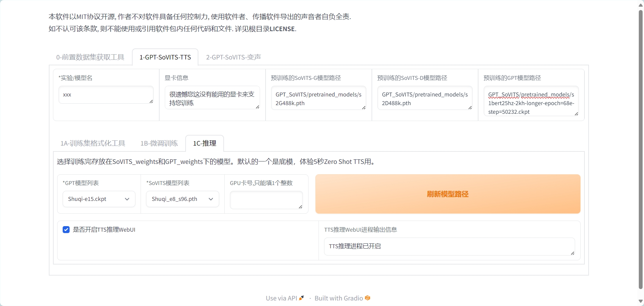Click the 刷新模型路径 button
Image resolution: width=644 pixels, height=306 pixels.
[x=448, y=194]
